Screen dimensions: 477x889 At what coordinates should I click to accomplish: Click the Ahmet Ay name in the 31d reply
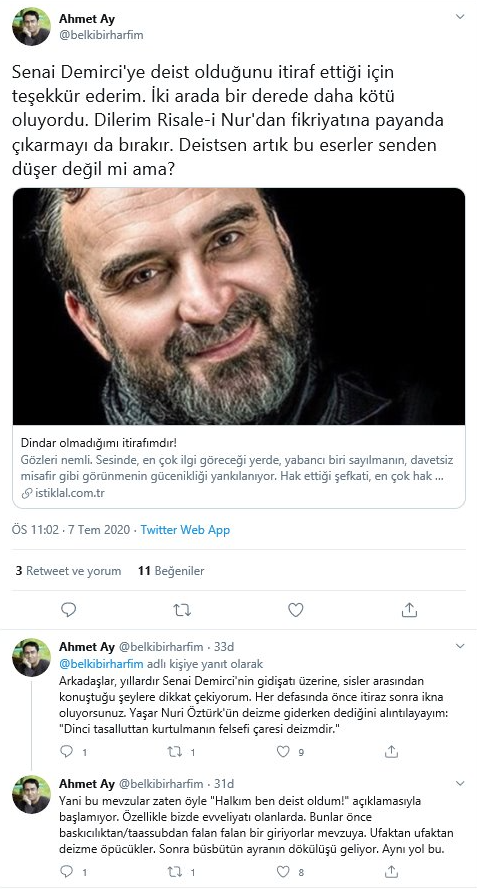click(87, 784)
